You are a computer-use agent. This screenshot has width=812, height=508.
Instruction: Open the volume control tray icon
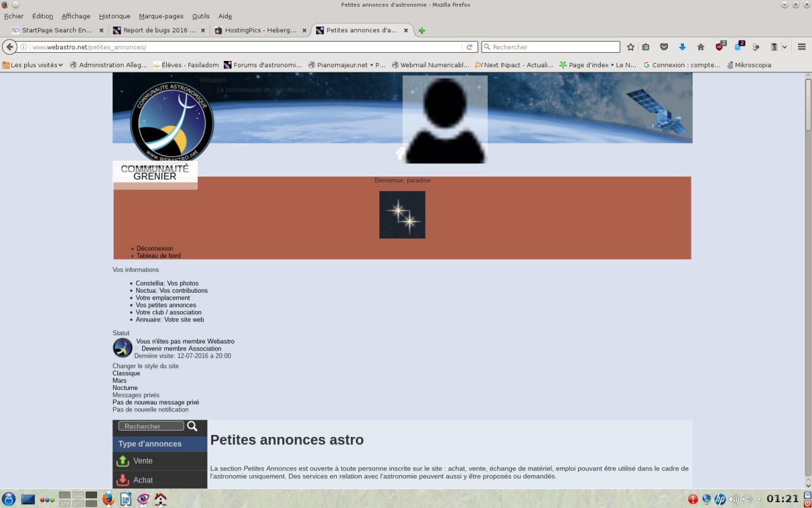tap(733, 499)
